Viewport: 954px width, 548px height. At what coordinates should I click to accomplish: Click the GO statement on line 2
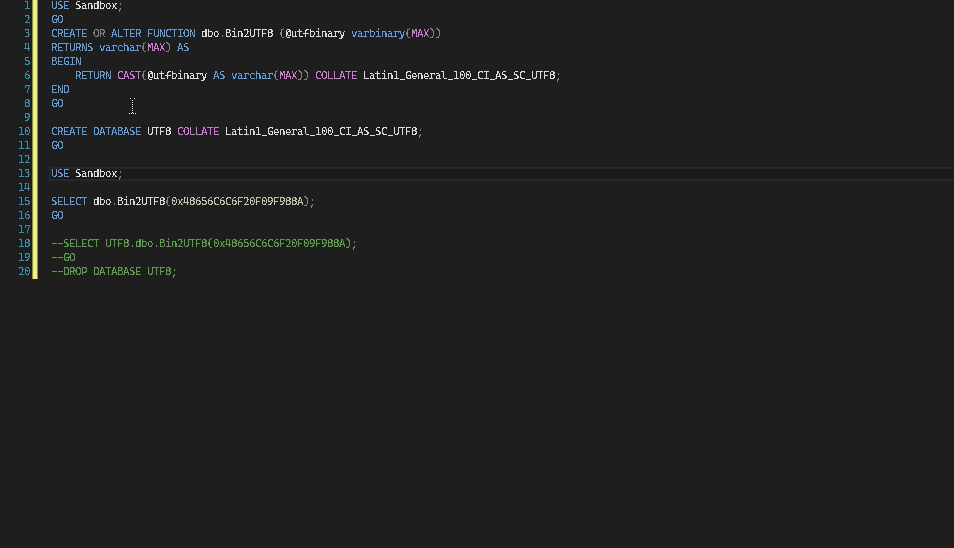point(57,19)
